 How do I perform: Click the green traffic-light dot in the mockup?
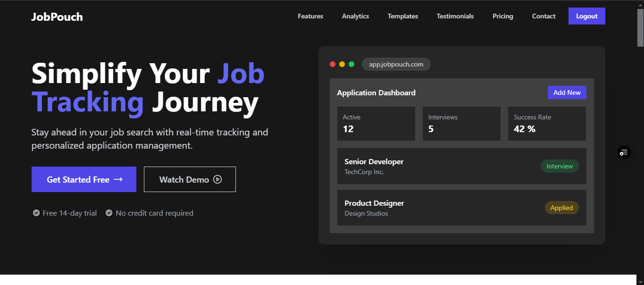coord(351,64)
